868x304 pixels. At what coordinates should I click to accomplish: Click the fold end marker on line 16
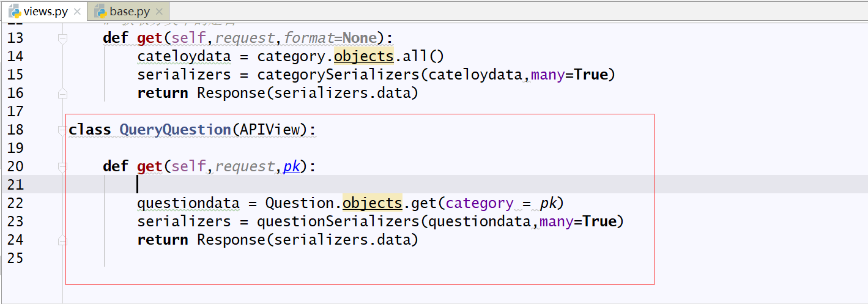click(62, 94)
